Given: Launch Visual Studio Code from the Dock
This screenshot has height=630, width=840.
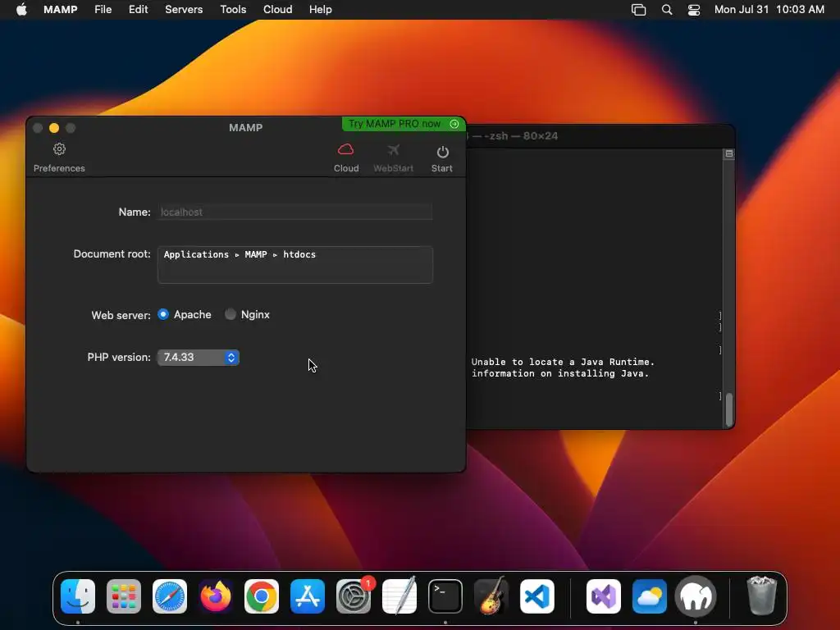Looking at the screenshot, I should (536, 596).
